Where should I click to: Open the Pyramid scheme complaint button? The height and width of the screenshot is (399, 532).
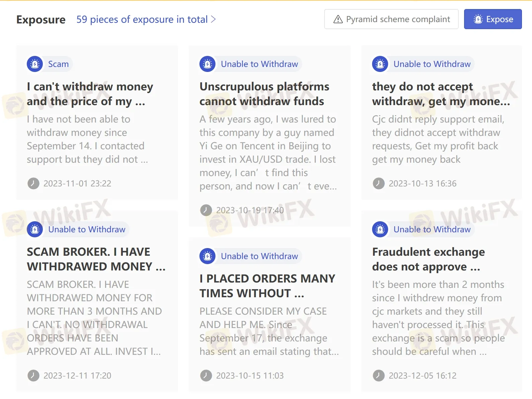(391, 19)
